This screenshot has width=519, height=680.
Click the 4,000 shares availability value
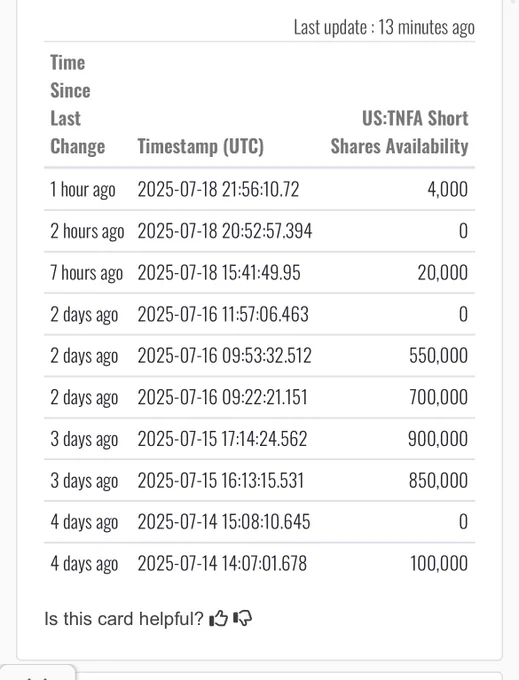447,190
